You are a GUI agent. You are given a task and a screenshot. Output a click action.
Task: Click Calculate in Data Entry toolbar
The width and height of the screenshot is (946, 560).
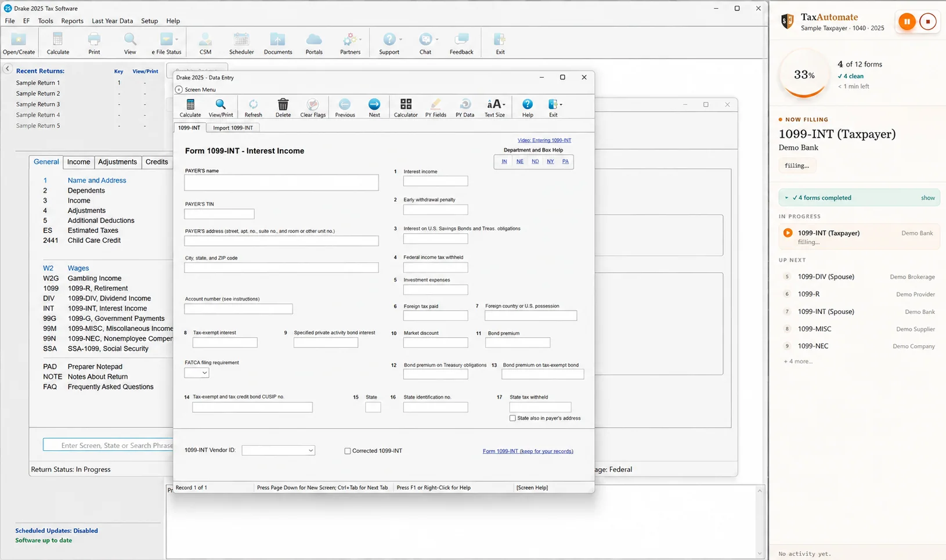(190, 108)
